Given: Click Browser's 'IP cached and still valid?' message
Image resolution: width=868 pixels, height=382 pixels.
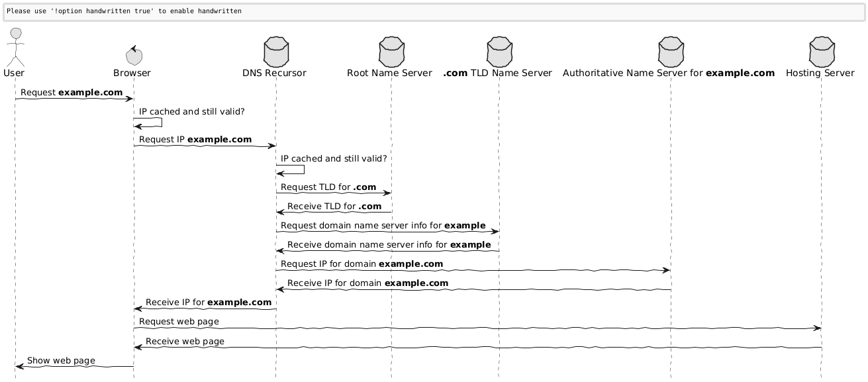Looking at the screenshot, I should 192,111.
